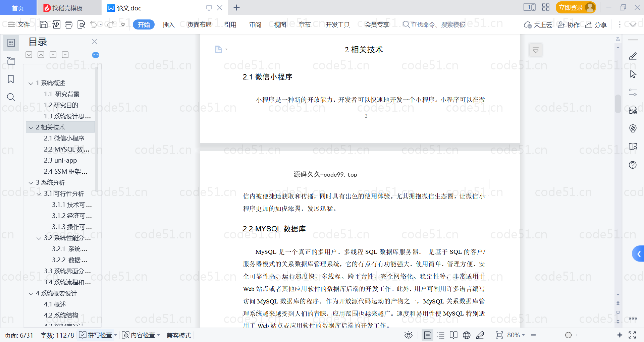Image resolution: width=644 pixels, height=342 pixels.
Task: Open the reading book icon on right sidebar
Action: point(633,147)
